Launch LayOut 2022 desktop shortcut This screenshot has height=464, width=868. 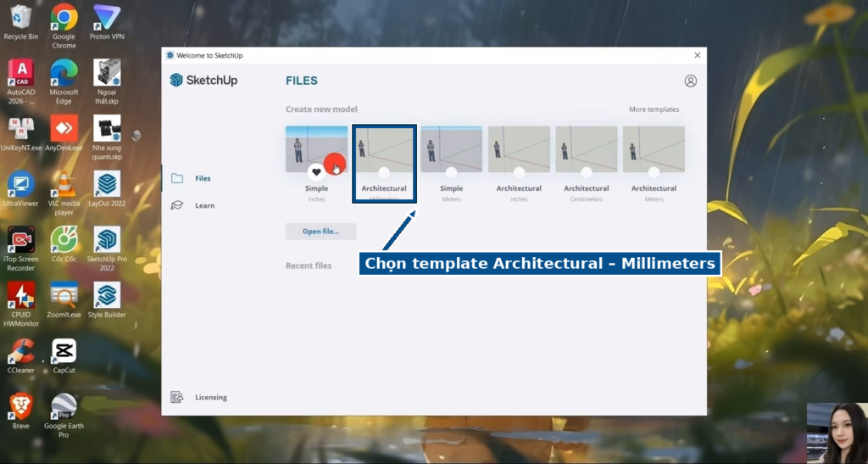click(x=107, y=189)
